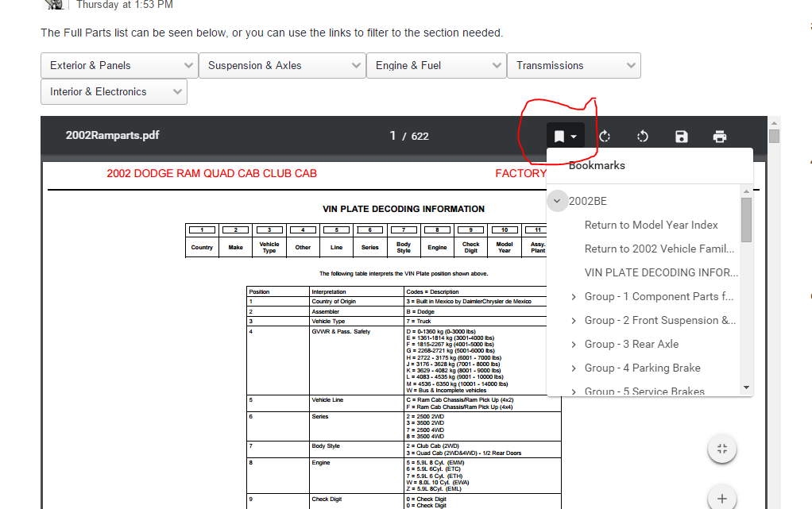Click the Country of Origin table cell

(356, 302)
